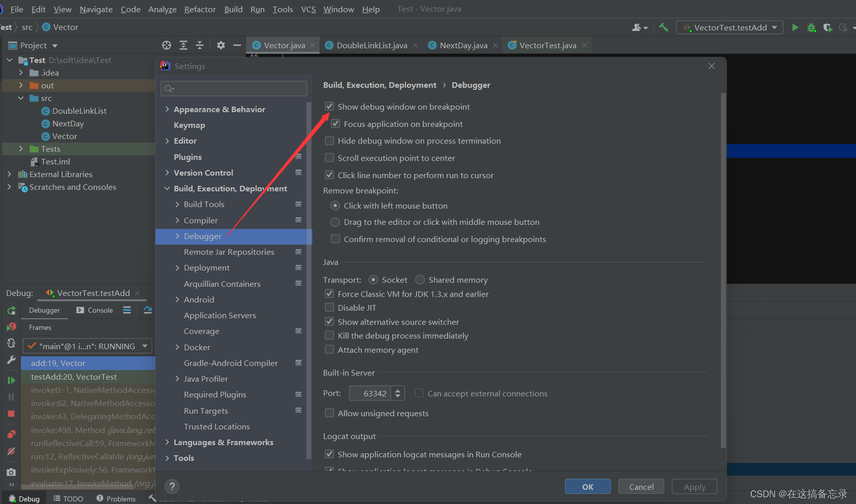This screenshot has width=856, height=504.
Task: Increase the Port value with the stepper
Action: point(398,390)
